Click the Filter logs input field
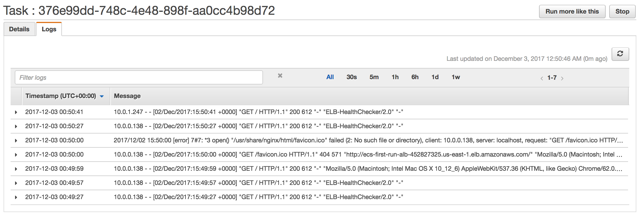Screen dimensions: 644x218 coord(139,77)
